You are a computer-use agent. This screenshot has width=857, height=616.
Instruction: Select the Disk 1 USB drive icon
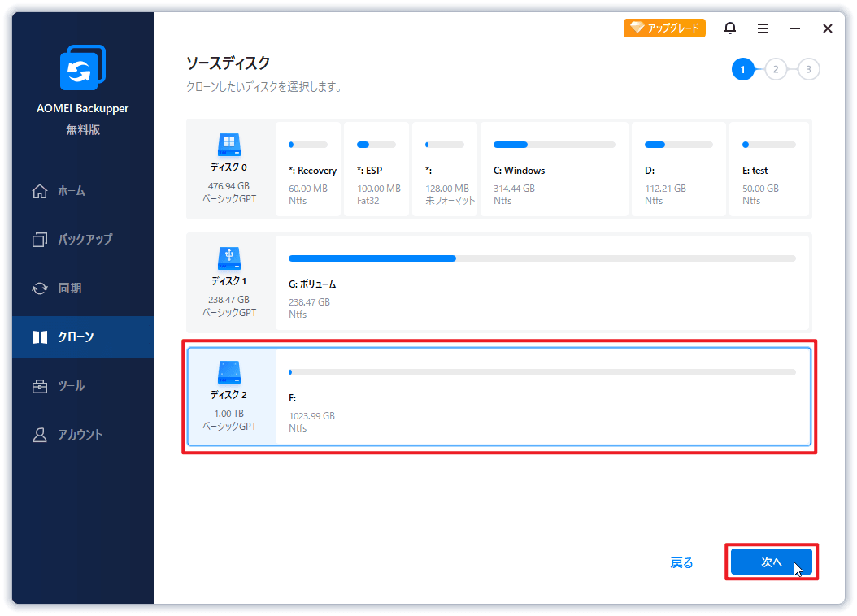(229, 258)
